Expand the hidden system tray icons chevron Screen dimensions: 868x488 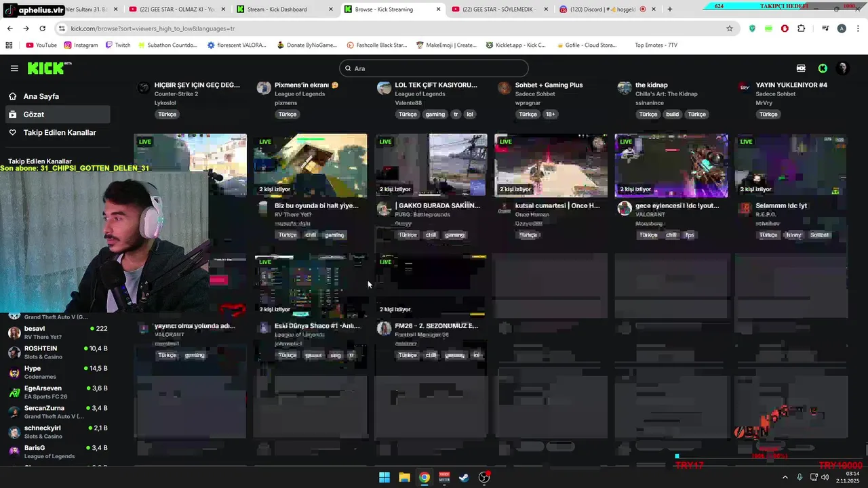pyautogui.click(x=785, y=477)
